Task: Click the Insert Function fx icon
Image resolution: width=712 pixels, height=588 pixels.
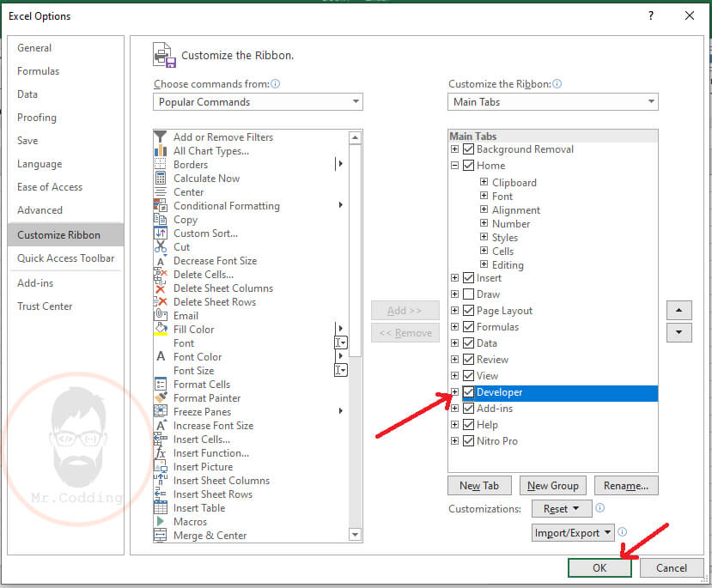Action: click(x=161, y=452)
